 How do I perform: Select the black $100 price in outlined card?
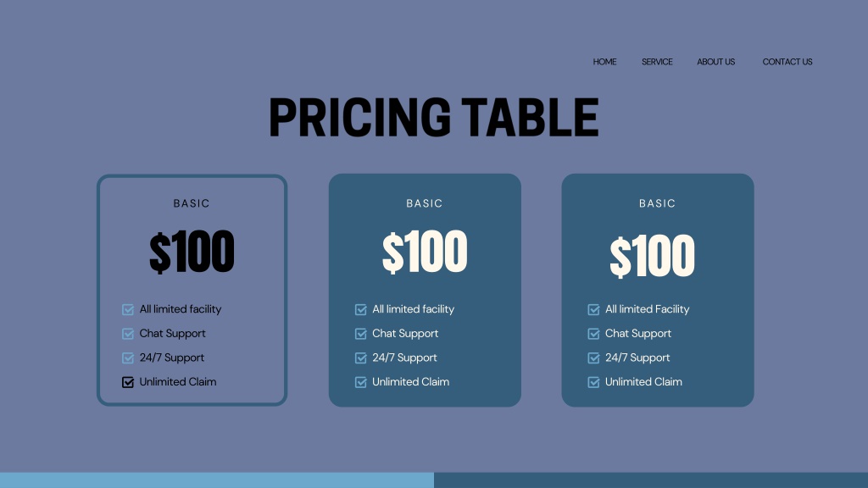pyautogui.click(x=192, y=252)
